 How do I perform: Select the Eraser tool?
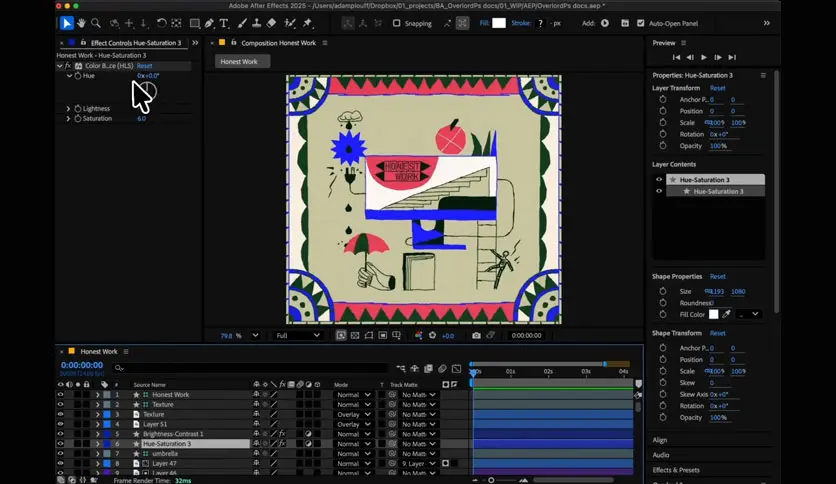271,23
